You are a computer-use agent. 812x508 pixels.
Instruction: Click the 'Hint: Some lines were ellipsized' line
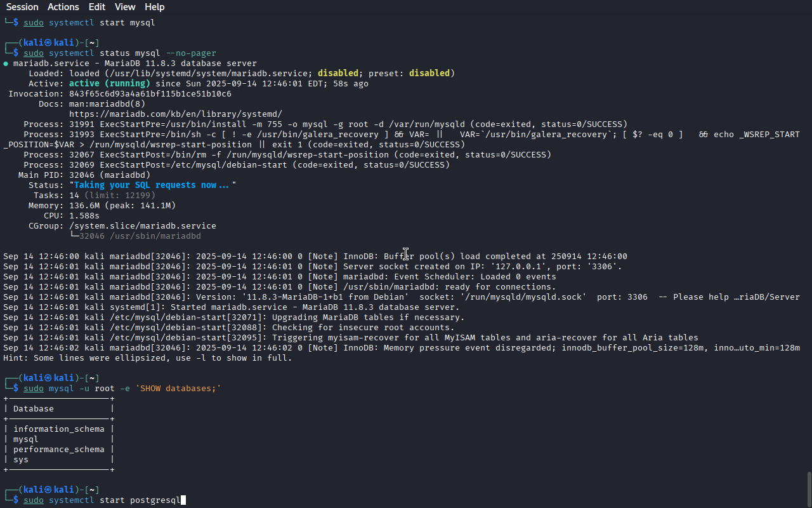148,358
